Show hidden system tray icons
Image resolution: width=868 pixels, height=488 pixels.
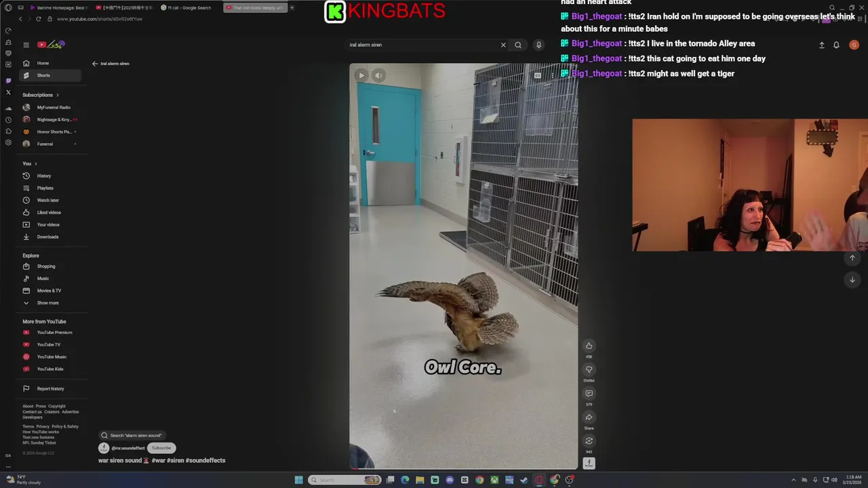(795, 480)
